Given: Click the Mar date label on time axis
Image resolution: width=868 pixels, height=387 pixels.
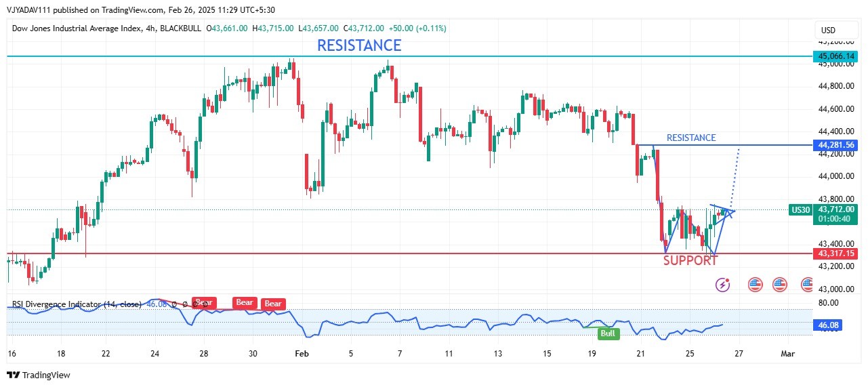Looking at the screenshot, I should (x=787, y=354).
